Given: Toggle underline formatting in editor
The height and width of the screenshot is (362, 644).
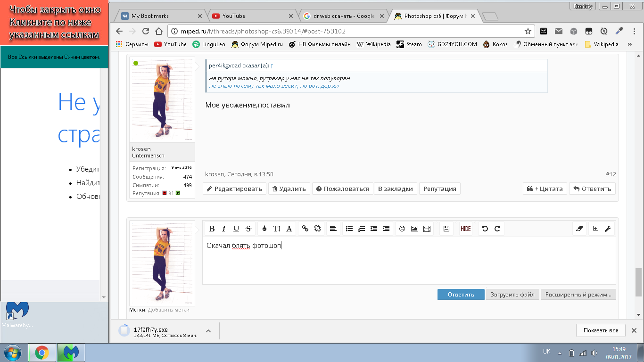Looking at the screenshot, I should [236, 229].
